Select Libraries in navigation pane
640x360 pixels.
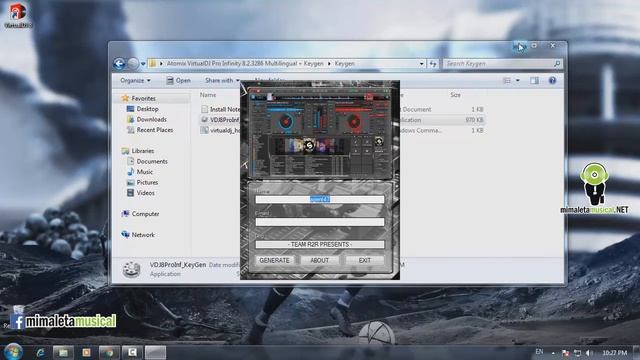point(142,151)
